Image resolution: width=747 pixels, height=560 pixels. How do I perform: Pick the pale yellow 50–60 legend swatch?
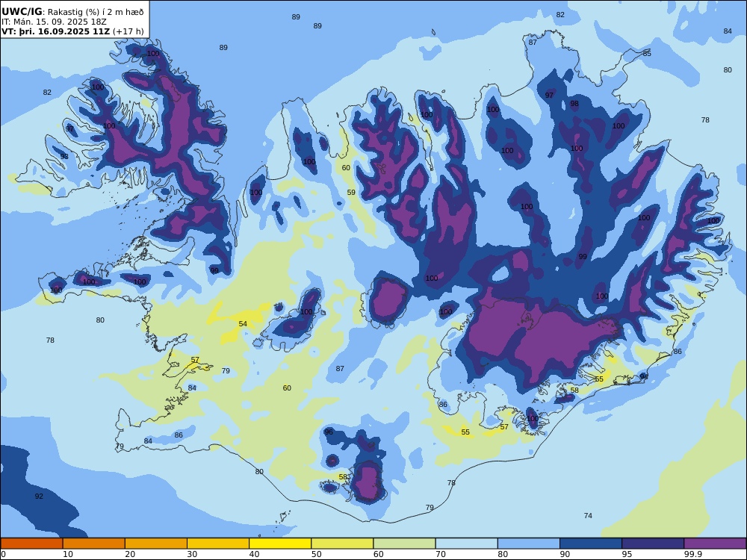pyautogui.click(x=342, y=544)
